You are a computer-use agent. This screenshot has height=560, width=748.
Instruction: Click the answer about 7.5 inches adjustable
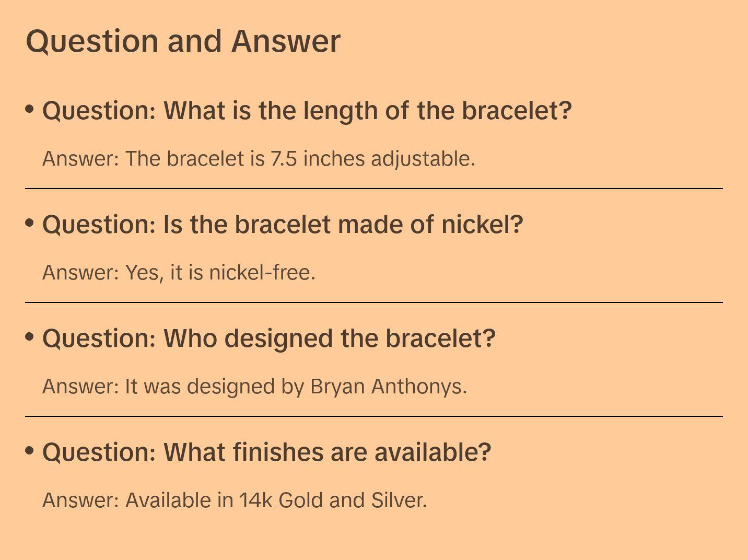click(x=259, y=158)
